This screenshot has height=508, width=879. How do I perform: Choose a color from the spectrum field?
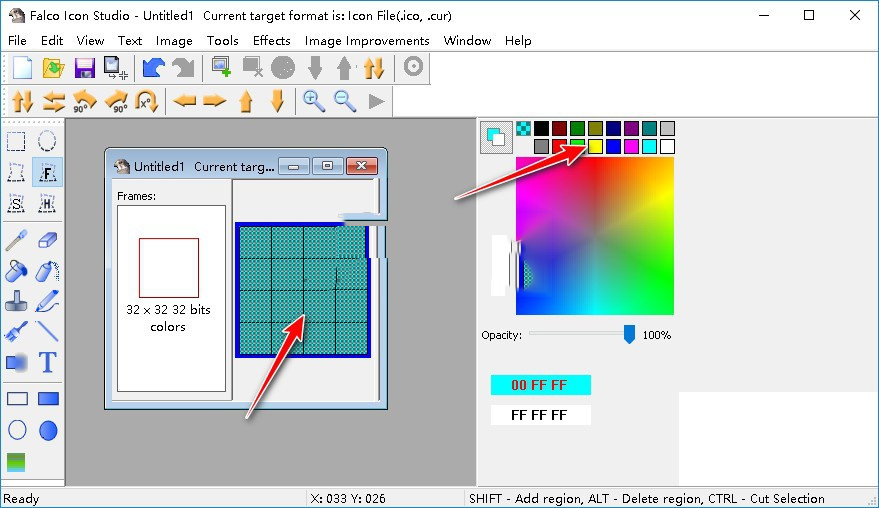(595, 236)
